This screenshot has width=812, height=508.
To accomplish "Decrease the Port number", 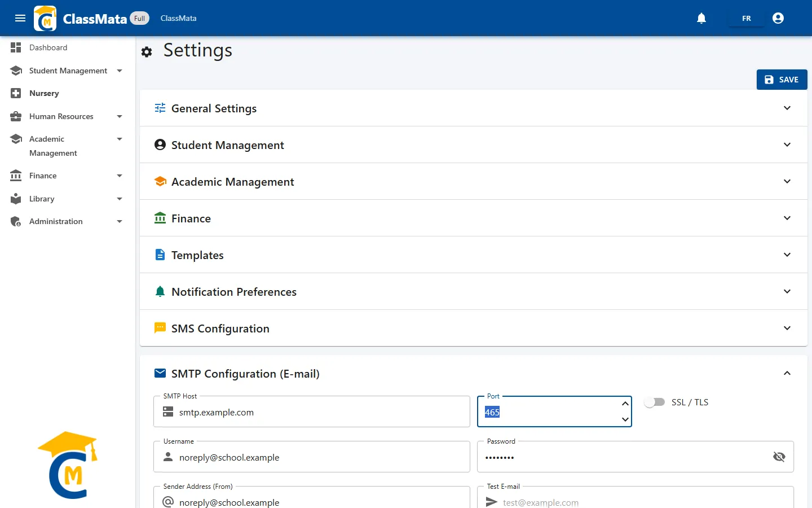I will point(625,419).
